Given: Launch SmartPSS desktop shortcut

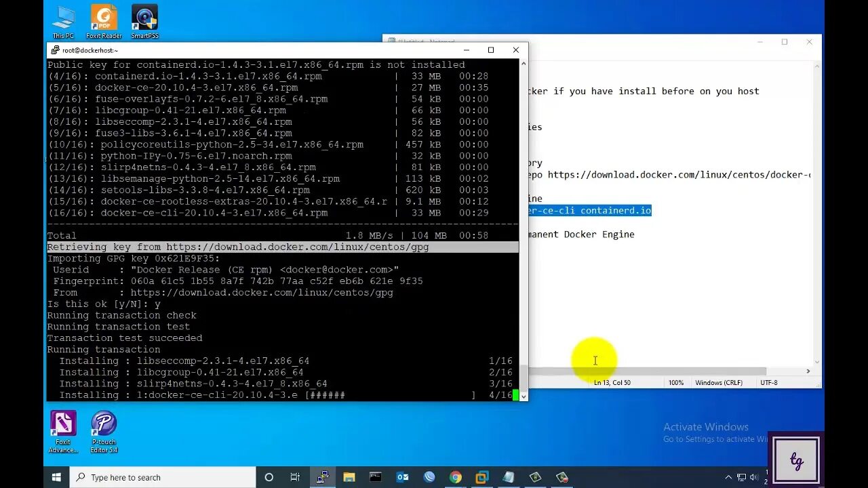Looking at the screenshot, I should (144, 22).
